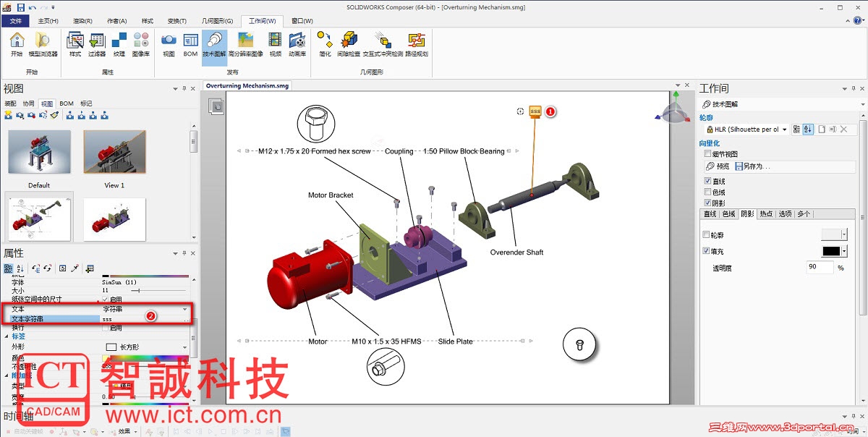Image resolution: width=868 pixels, height=437 pixels.
Task: Open the 文件 file menu
Action: click(x=15, y=21)
